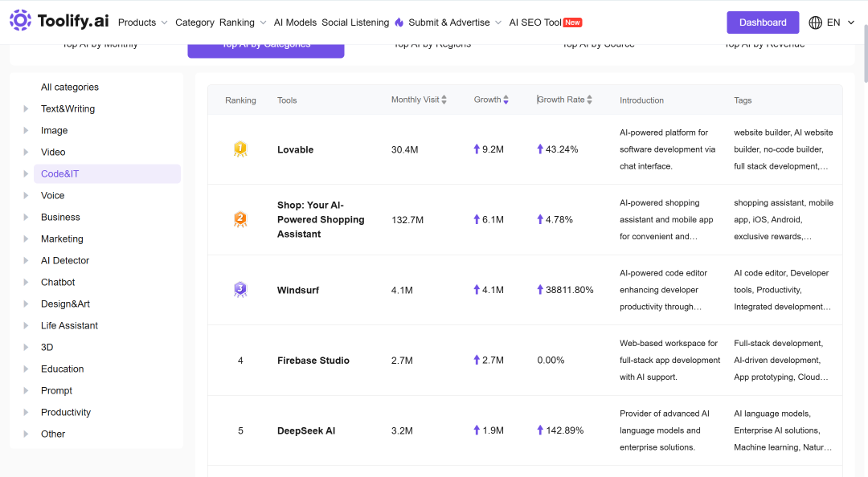Expand the Prompt category arrow

point(26,390)
